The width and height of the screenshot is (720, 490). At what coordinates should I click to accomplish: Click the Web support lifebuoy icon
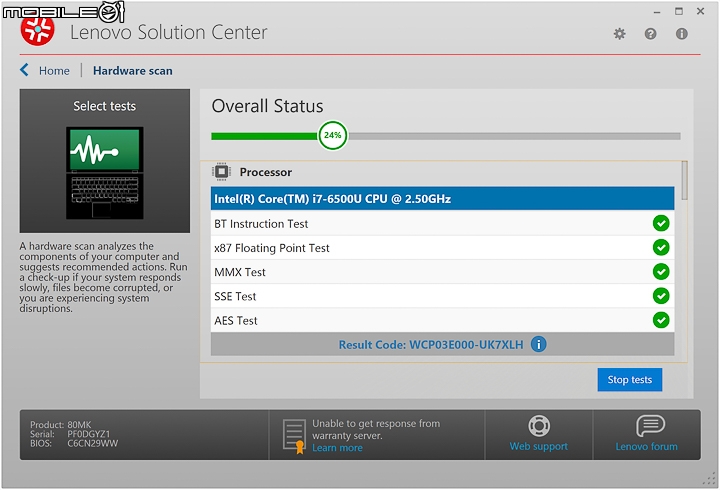(x=539, y=426)
